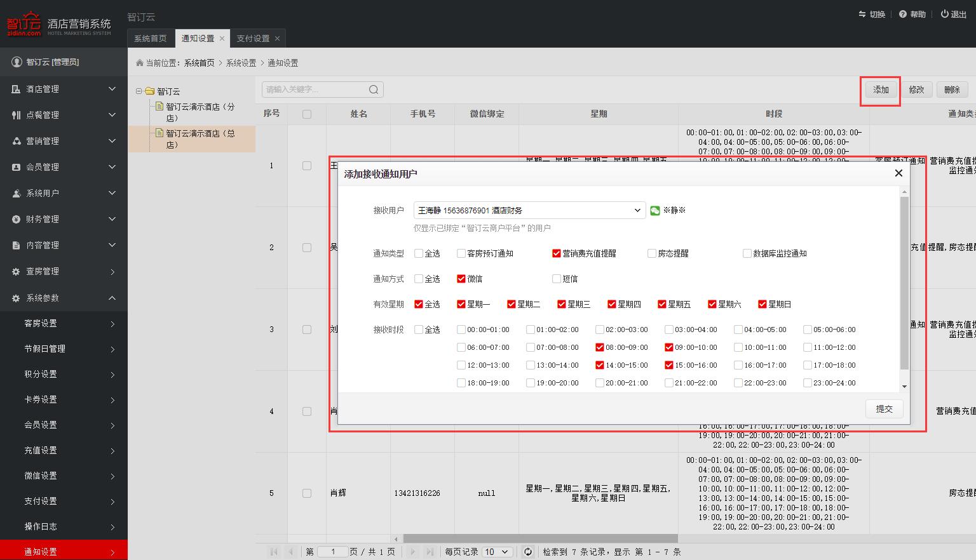
Task: Open 操作日志 submenu item
Action: pyautogui.click(x=64, y=526)
